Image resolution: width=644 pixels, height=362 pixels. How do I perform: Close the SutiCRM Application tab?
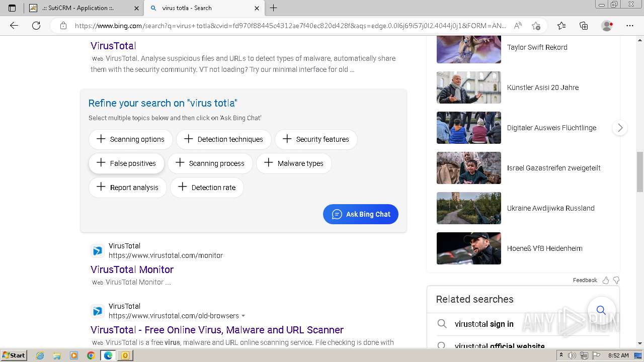pyautogui.click(x=136, y=8)
